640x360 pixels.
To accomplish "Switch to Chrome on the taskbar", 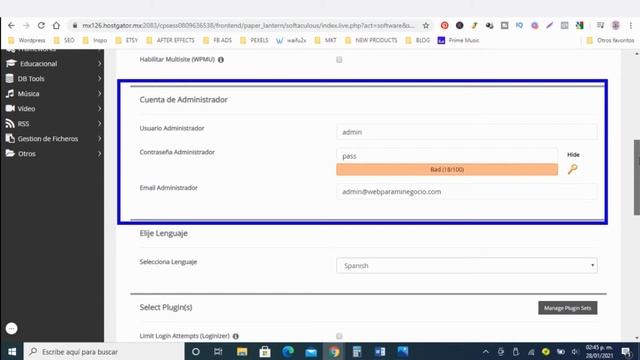I will tap(334, 351).
